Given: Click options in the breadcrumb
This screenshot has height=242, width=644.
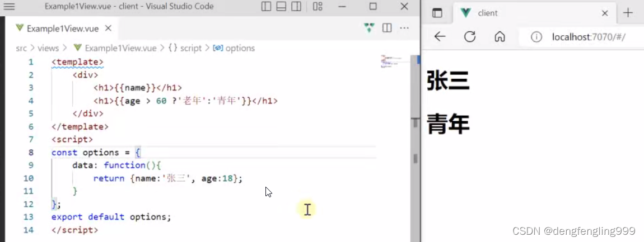Looking at the screenshot, I should click(240, 48).
